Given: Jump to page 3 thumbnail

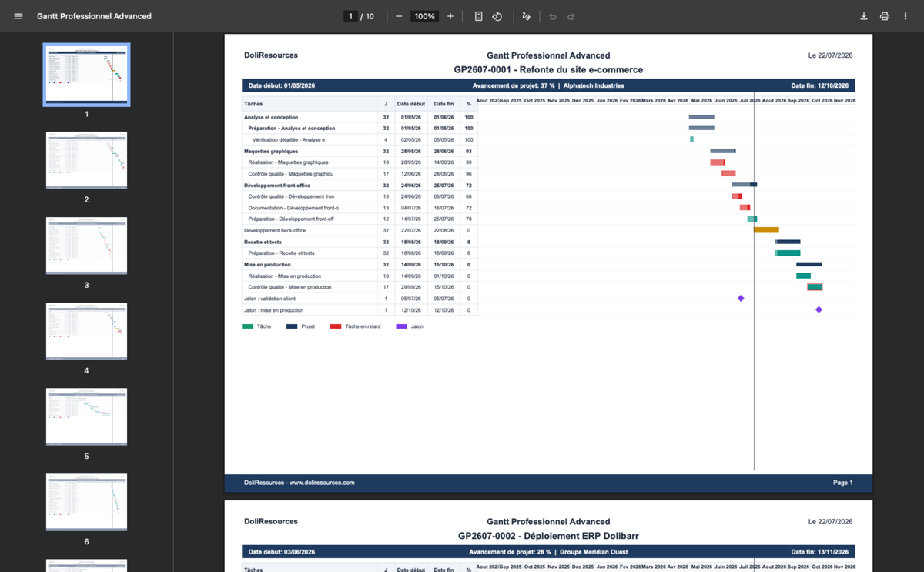Looking at the screenshot, I should coord(86,246).
